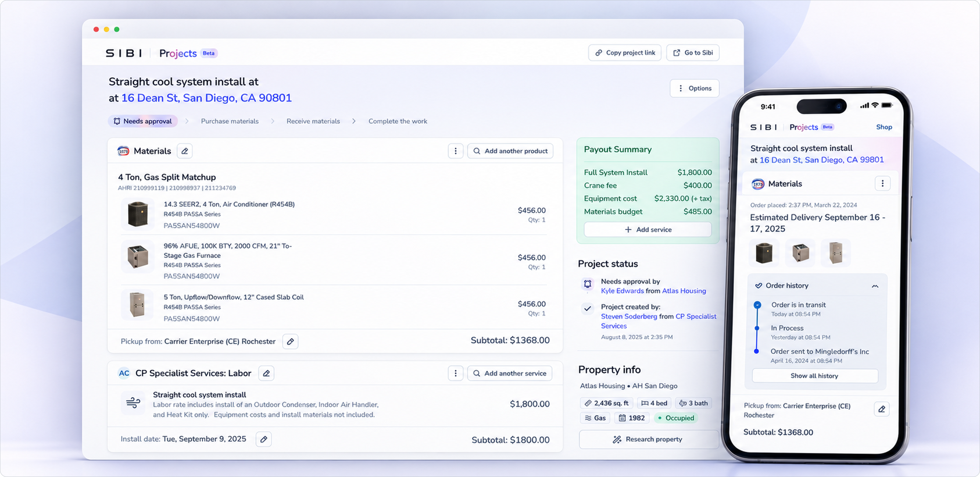
Task: Click the Go to Sibi button
Action: (x=693, y=53)
